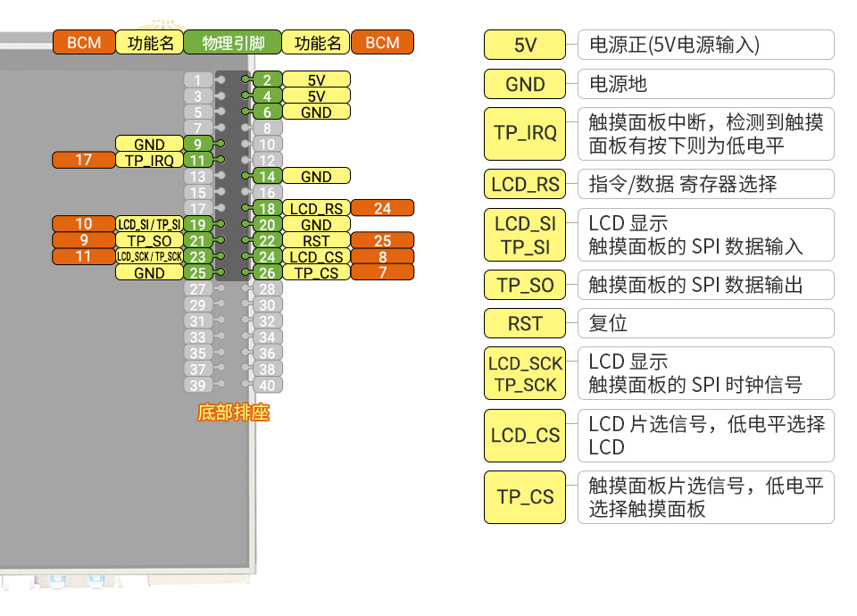Select the green pin 11 marker
The width and height of the screenshot is (857, 616).
pos(198,161)
